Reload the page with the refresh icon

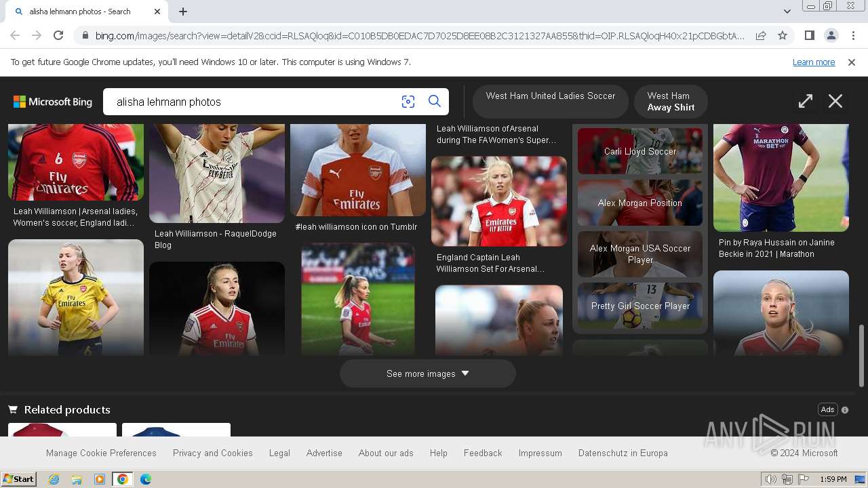point(58,35)
